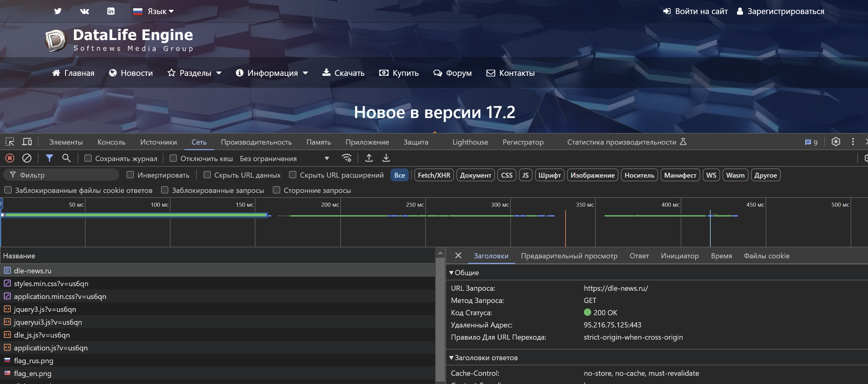Image resolution: width=868 pixels, height=384 pixels.
Task: Click the Russian flag icon beside flag_rus.png
Action: pyautogui.click(x=7, y=360)
